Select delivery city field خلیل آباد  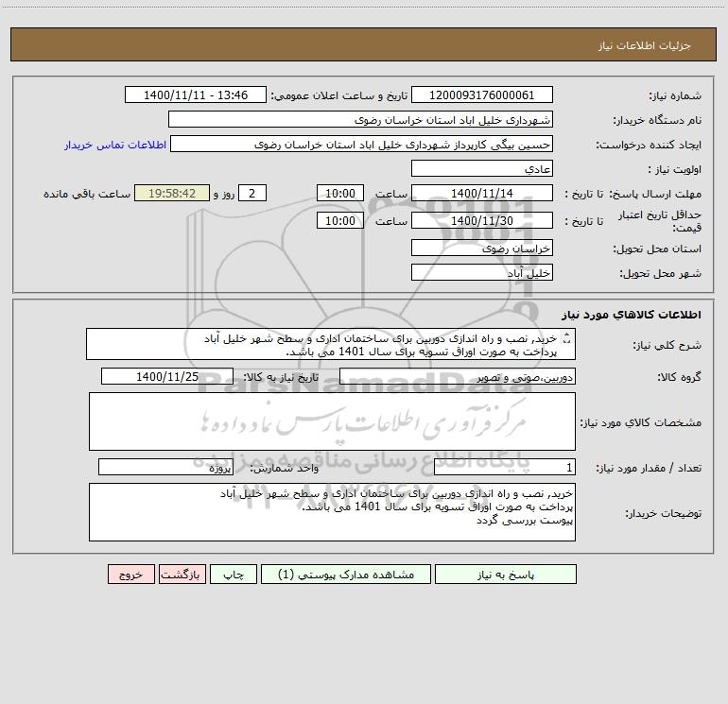[482, 273]
